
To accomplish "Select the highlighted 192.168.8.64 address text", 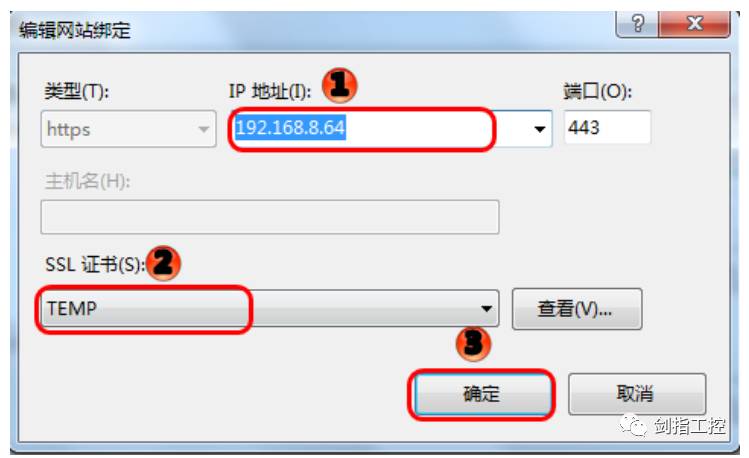I will (x=290, y=128).
